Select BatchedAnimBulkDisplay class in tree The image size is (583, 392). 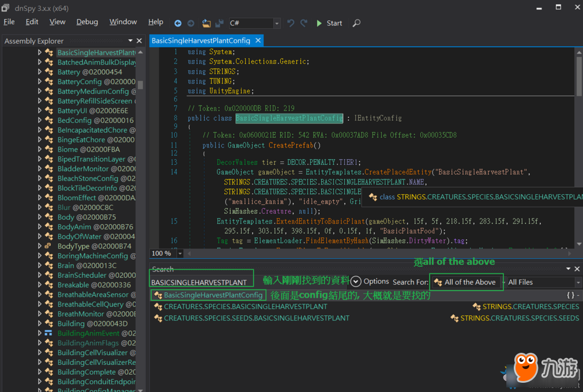pos(96,62)
